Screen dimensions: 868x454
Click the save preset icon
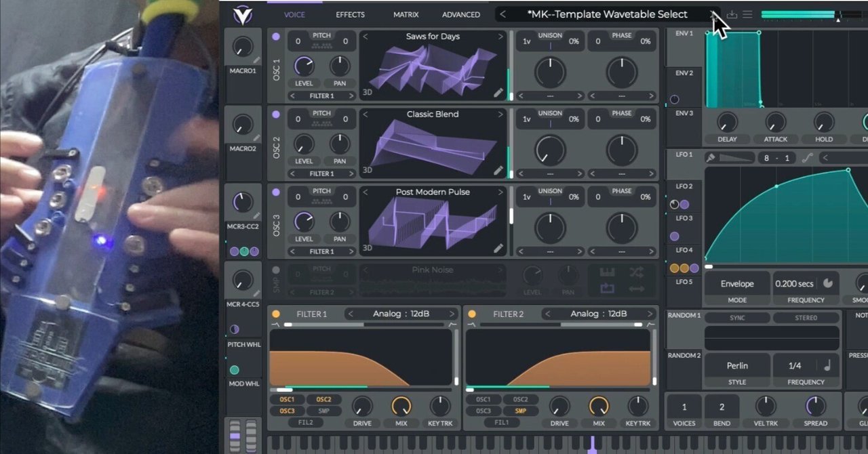(x=732, y=14)
